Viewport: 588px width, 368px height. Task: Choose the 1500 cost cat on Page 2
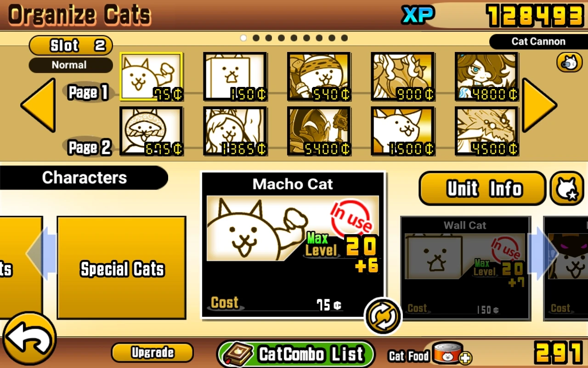(403, 131)
